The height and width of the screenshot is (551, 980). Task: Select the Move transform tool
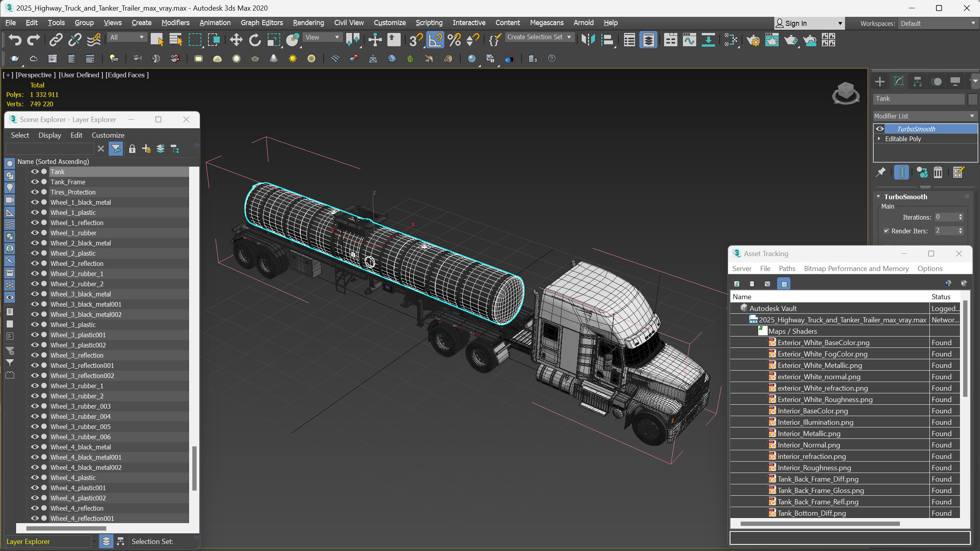[236, 40]
